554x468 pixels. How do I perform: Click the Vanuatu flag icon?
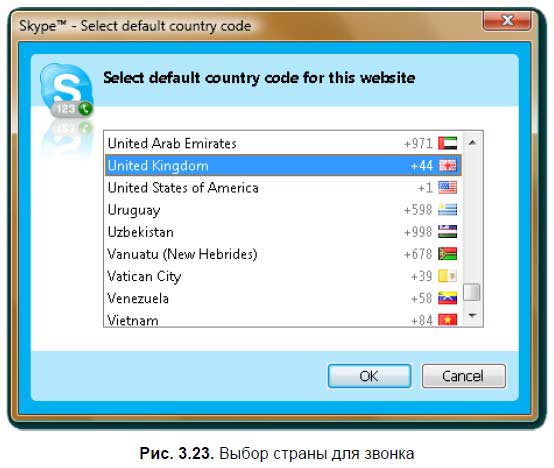point(447,254)
